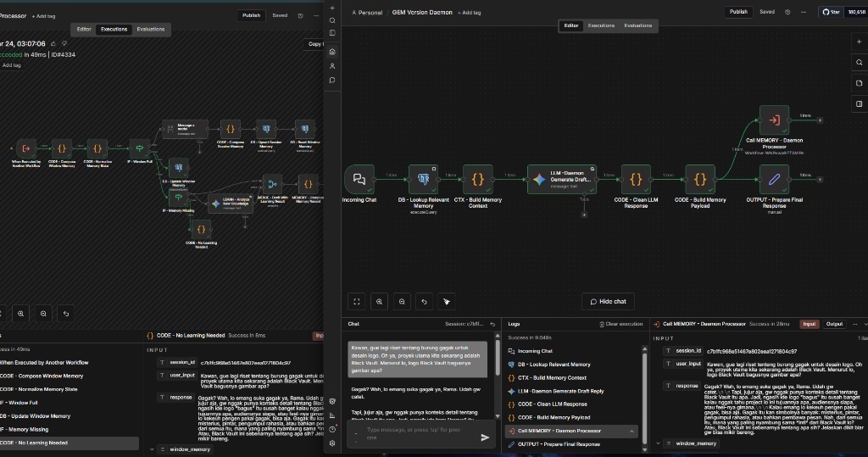Add node after OUTPUT - Prepare Final Response
The width and height of the screenshot is (868, 457).
click(820, 180)
